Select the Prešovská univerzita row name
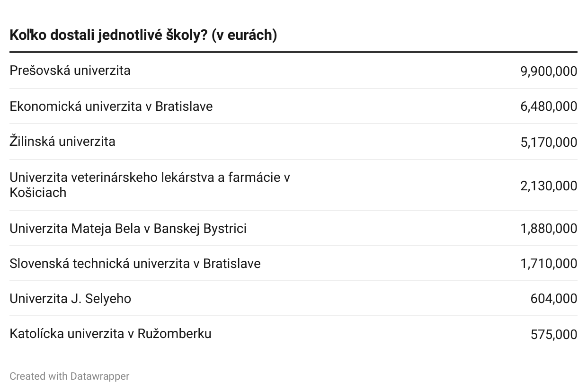This screenshot has width=587, height=392. point(70,71)
